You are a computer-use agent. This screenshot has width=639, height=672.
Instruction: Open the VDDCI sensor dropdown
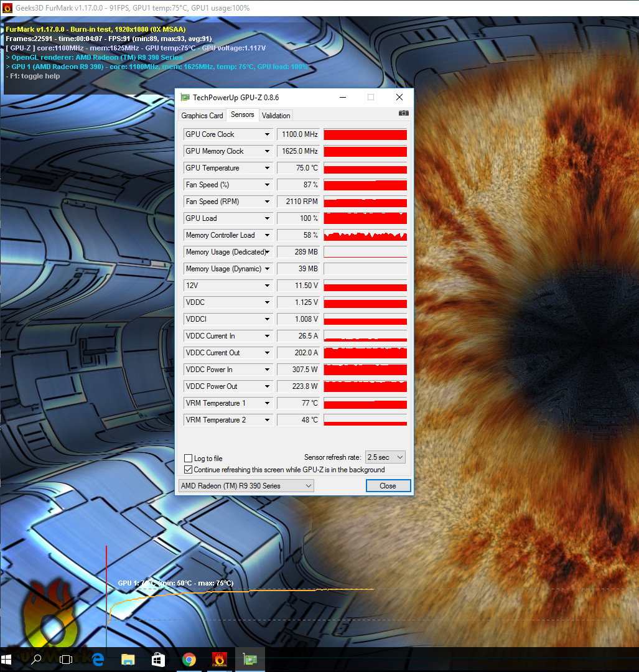click(x=267, y=319)
